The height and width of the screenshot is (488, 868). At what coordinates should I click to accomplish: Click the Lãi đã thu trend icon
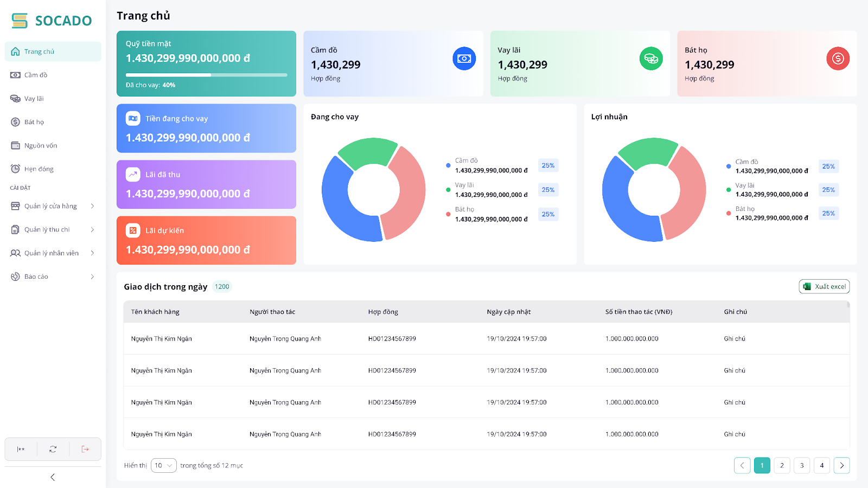(133, 175)
